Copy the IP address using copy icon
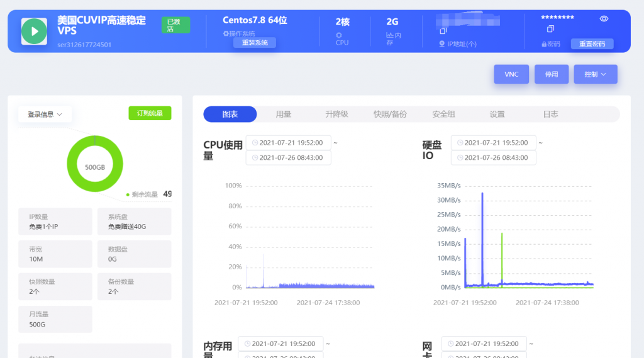The height and width of the screenshot is (358, 644). (443, 31)
